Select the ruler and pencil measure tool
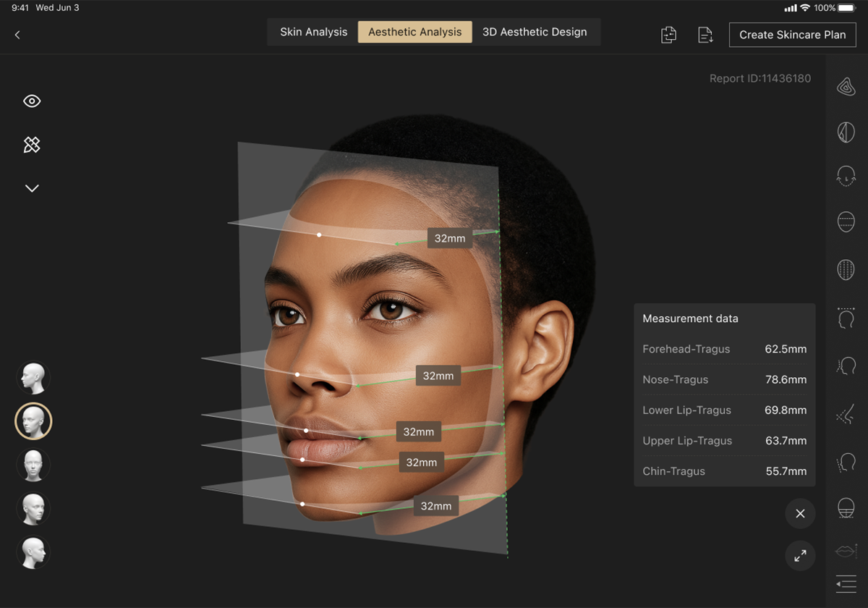The height and width of the screenshot is (608, 868). point(32,145)
